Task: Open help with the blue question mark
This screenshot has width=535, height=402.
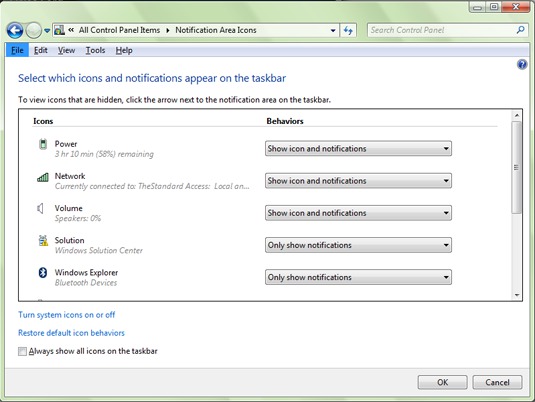Action: pos(522,64)
